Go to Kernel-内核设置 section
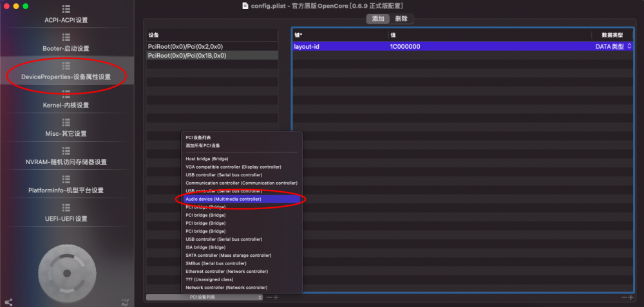 66,99
